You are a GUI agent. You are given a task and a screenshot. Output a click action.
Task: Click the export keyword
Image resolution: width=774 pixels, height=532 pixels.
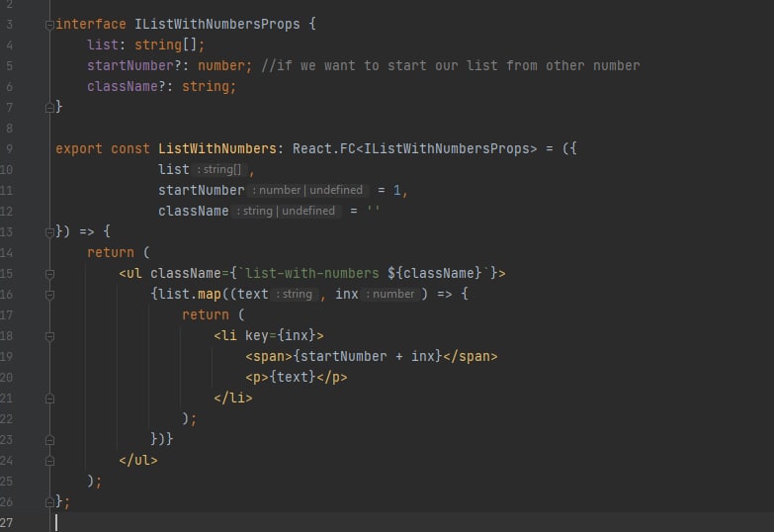coord(79,148)
